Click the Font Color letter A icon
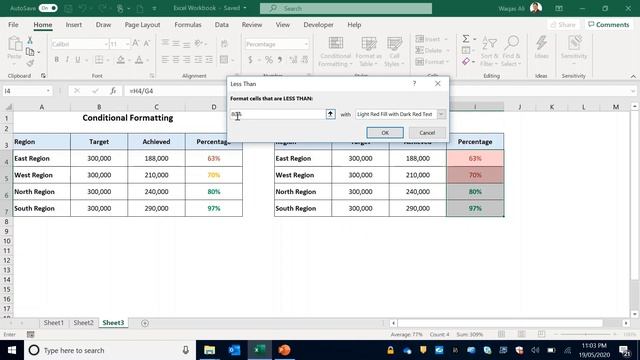This screenshot has width=640, height=360. click(x=139, y=60)
